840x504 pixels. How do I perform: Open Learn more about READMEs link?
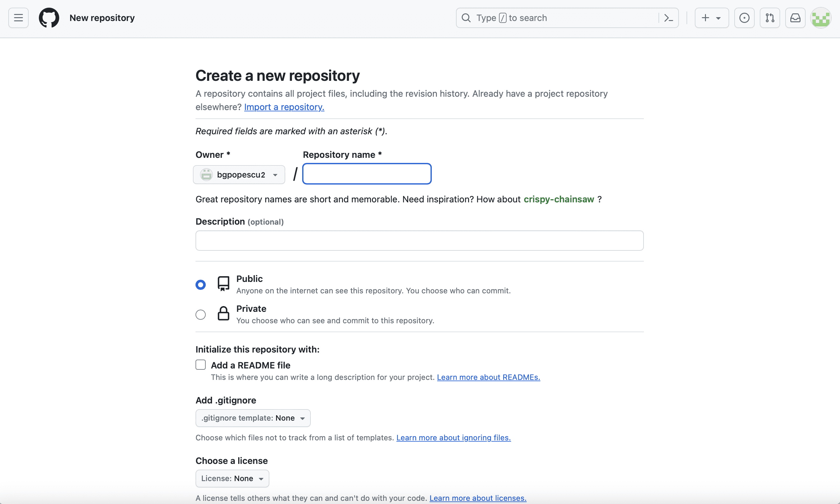pyautogui.click(x=488, y=377)
